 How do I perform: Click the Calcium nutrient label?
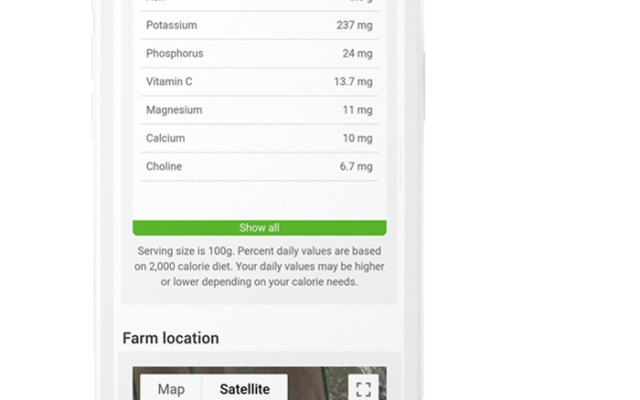point(165,138)
